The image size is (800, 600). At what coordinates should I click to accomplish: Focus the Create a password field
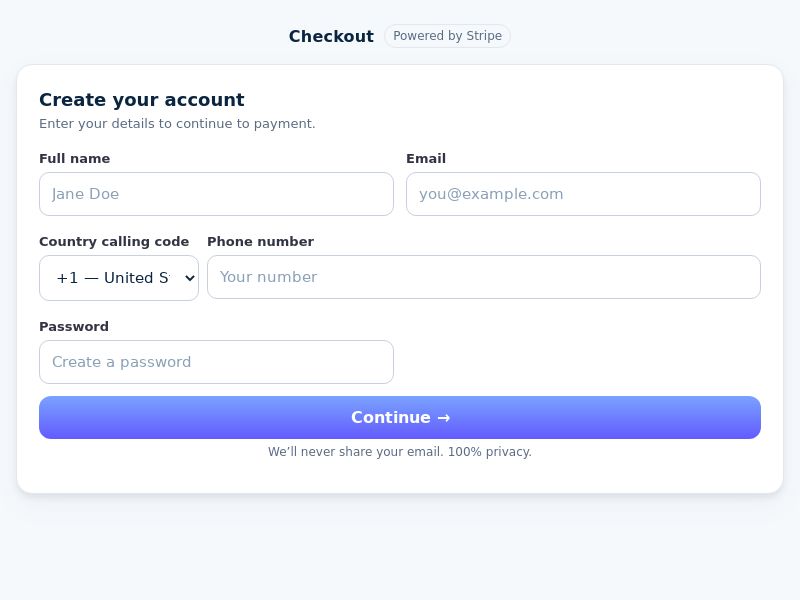click(x=216, y=362)
